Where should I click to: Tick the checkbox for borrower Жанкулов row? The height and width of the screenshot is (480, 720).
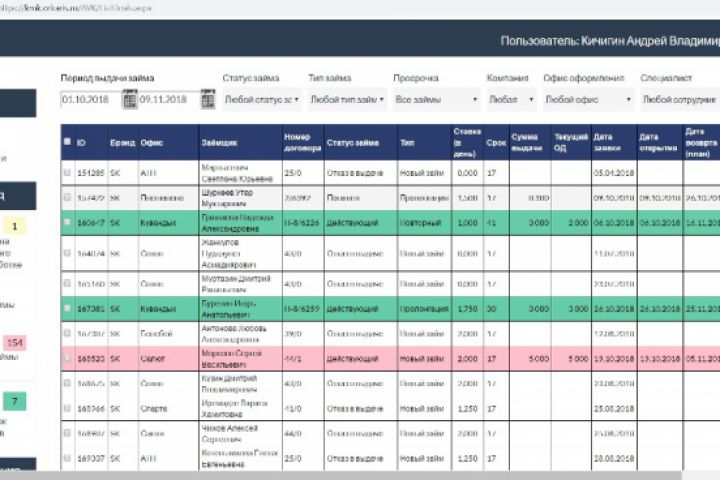click(68, 253)
